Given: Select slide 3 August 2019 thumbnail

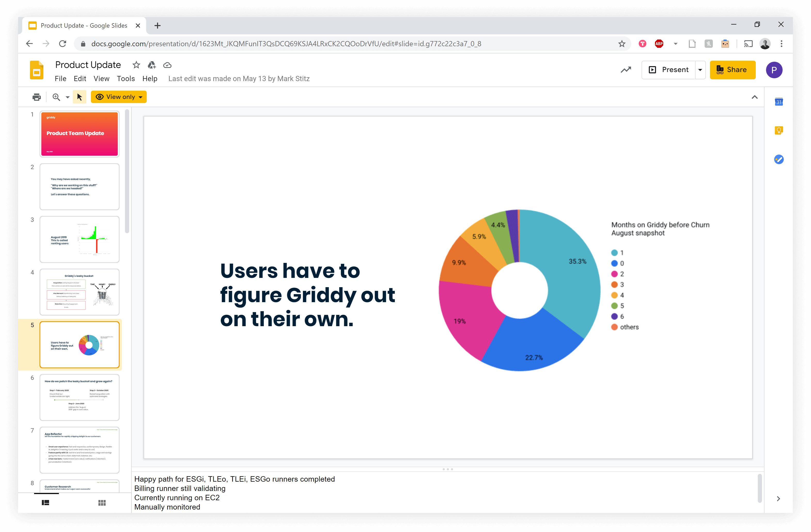Looking at the screenshot, I should [x=79, y=239].
